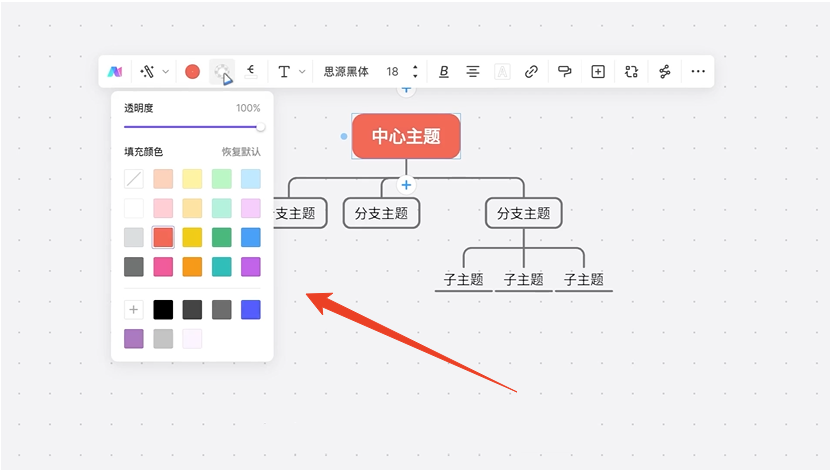Open the insert link tool
Image resolution: width=830 pixels, height=470 pixels.
click(x=532, y=72)
